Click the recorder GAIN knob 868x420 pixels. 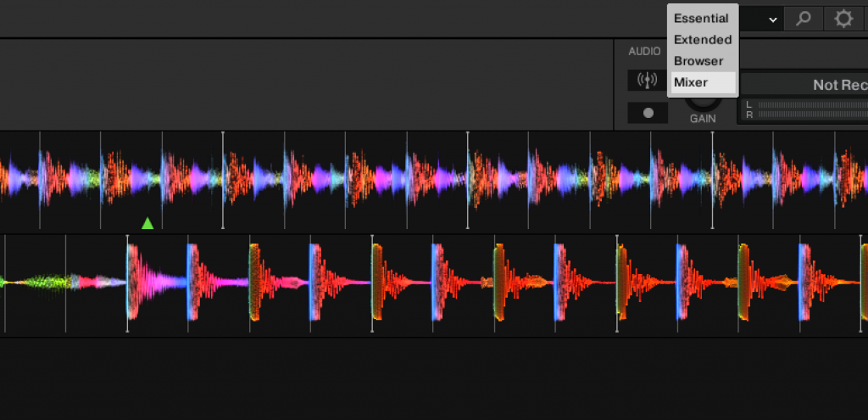(703, 103)
